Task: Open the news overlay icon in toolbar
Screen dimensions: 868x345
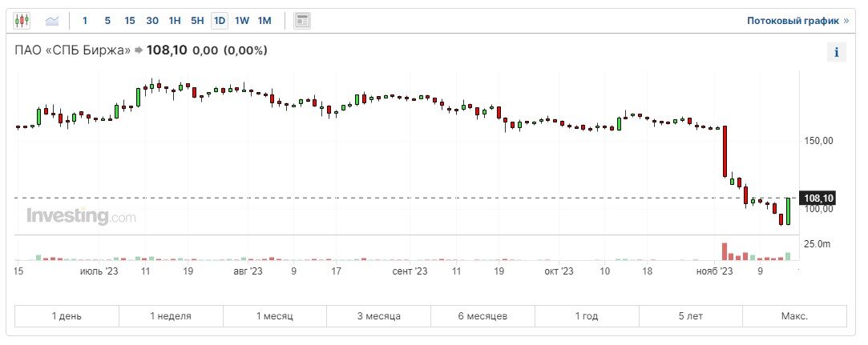Action: (301, 21)
